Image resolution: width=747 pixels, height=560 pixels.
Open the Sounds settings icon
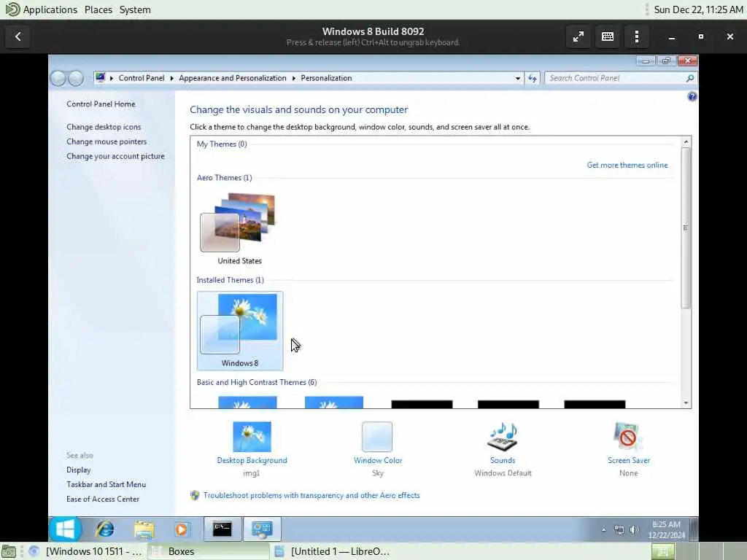point(503,437)
